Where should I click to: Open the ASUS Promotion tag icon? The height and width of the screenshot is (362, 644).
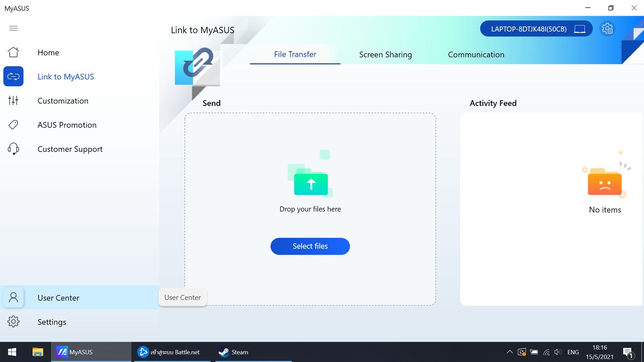click(13, 125)
